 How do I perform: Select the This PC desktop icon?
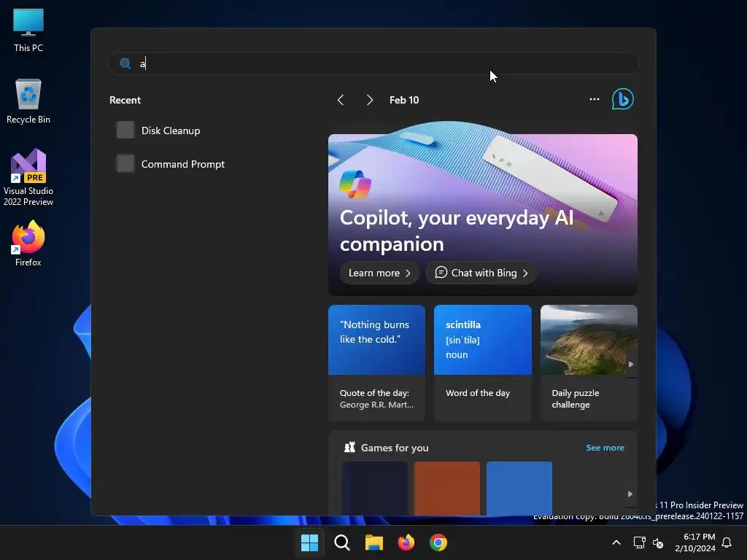28,30
